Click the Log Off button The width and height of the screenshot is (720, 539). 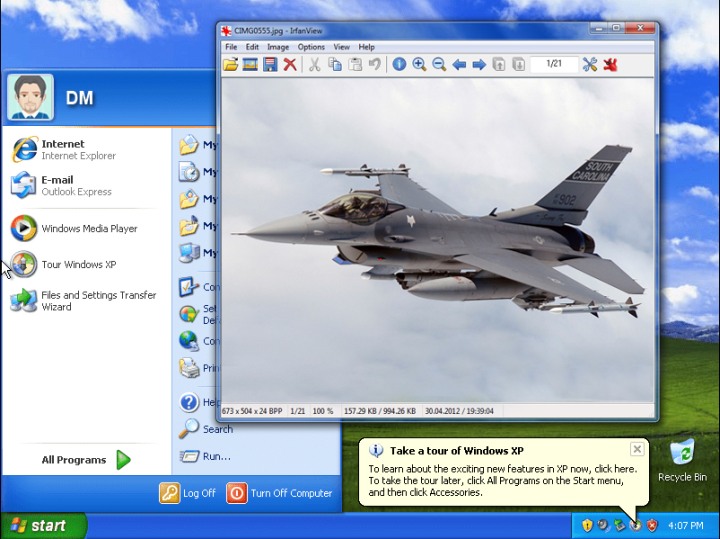(x=189, y=493)
